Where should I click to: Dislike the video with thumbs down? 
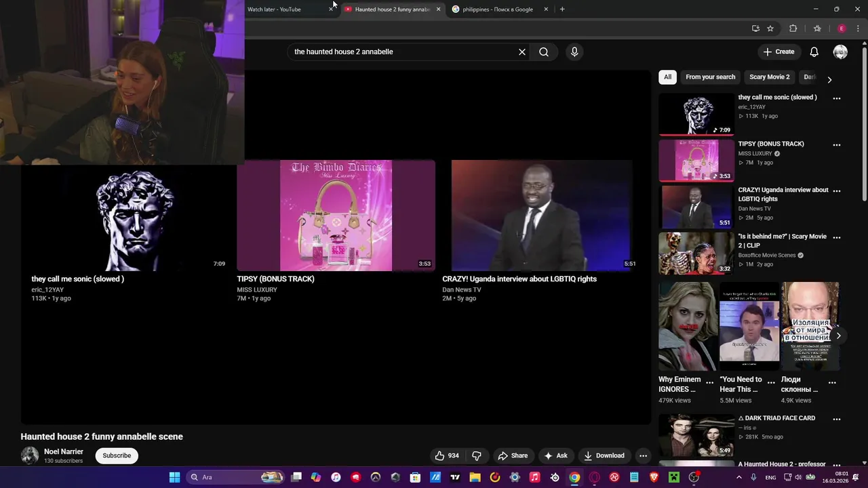[x=477, y=455]
